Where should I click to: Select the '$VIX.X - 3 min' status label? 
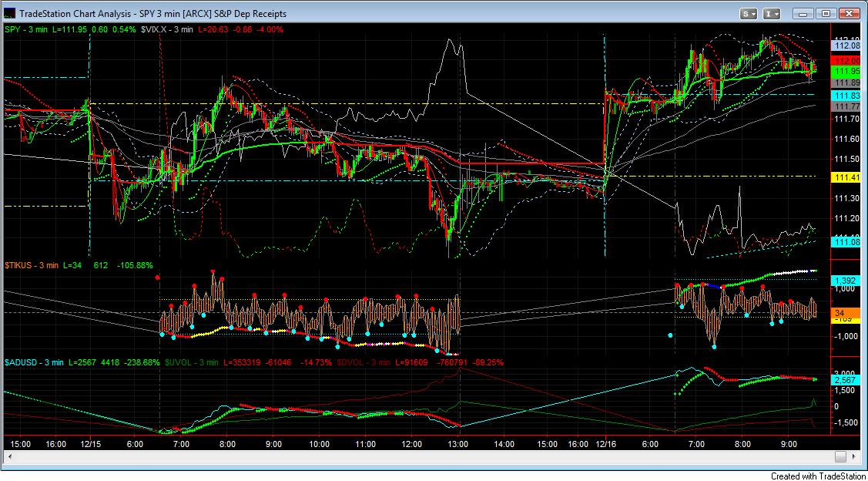pyautogui.click(x=166, y=29)
